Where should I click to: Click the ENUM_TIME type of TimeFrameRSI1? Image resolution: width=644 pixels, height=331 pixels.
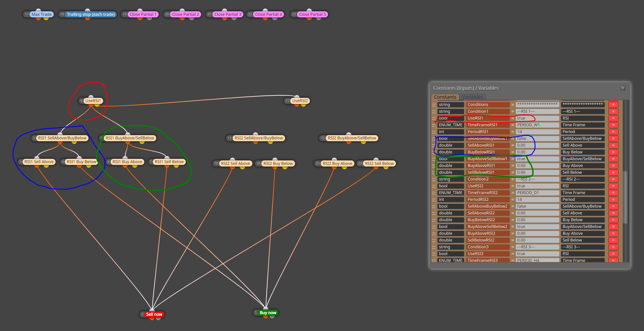tap(451, 125)
